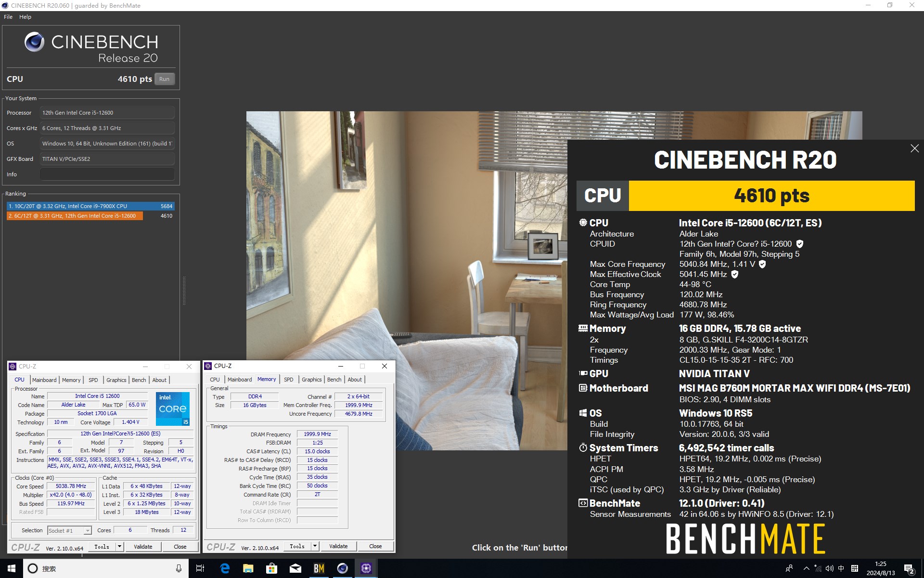Viewport: 924px width, 578px height.
Task: Click Tools button in right CPU-Z
Action: point(297,546)
